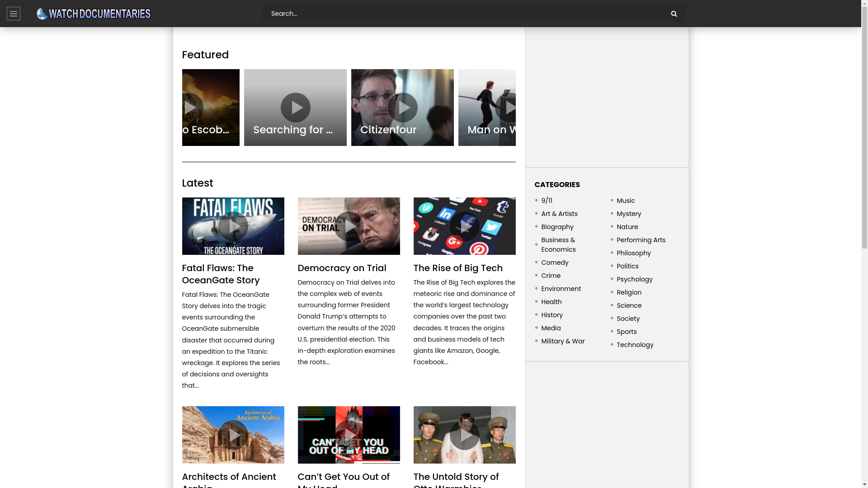The width and height of the screenshot is (868, 488).
Task: Open the hamburger menu icon
Action: coord(14,14)
